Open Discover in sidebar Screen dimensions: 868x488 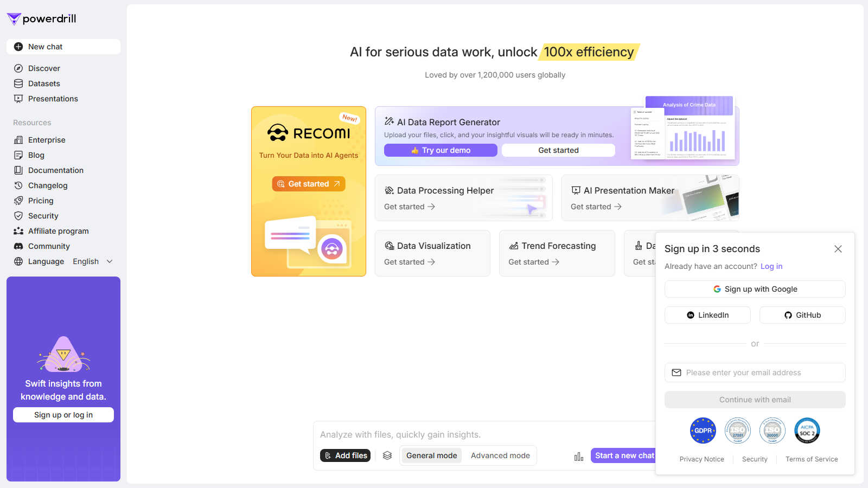[63, 68]
